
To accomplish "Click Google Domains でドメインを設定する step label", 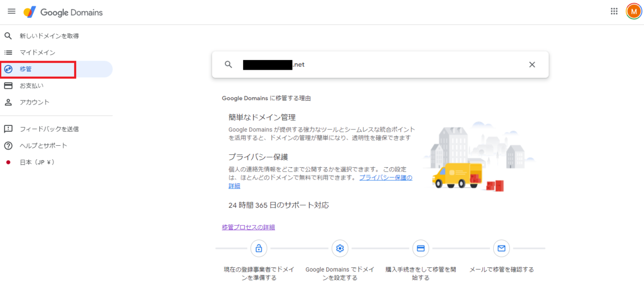I will [x=340, y=273].
